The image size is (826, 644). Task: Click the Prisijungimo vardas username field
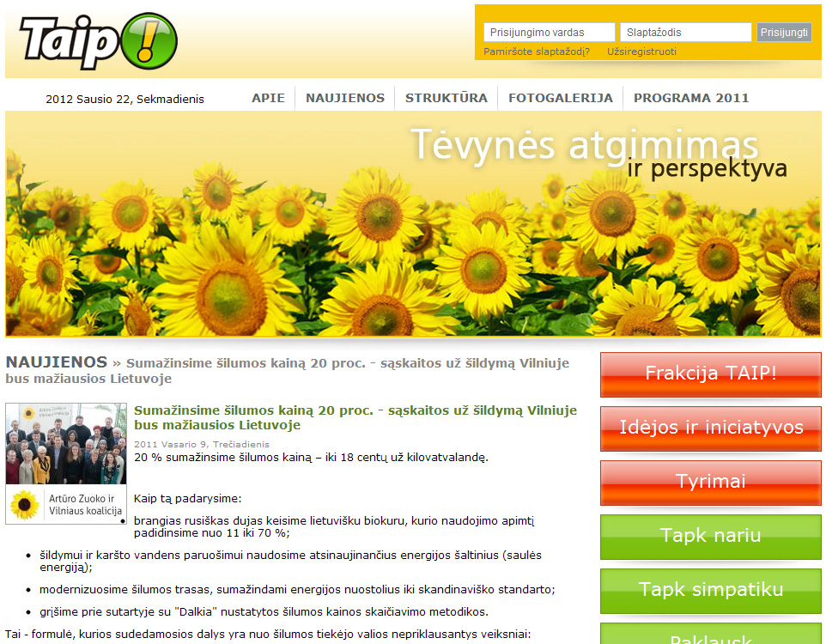point(550,33)
